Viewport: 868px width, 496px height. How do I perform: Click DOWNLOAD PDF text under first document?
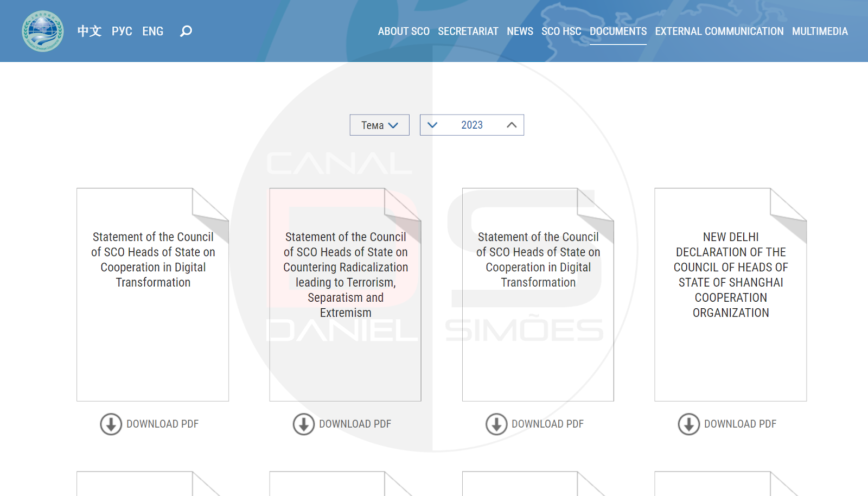(163, 424)
